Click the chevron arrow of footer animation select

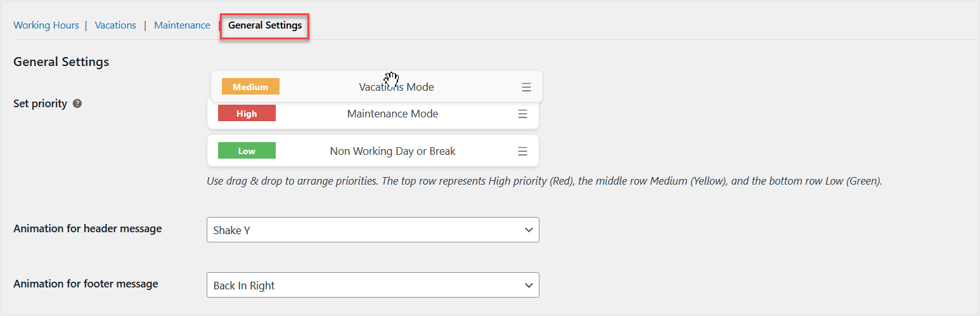point(529,286)
